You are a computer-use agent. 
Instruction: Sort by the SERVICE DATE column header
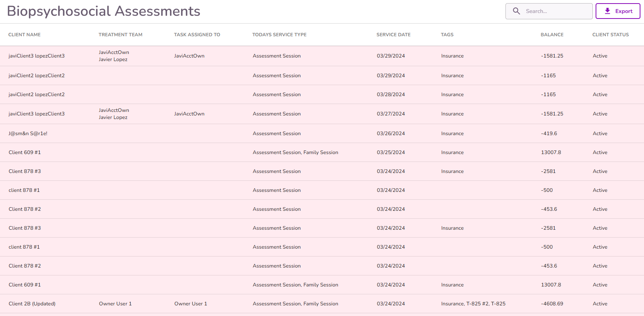coord(393,35)
